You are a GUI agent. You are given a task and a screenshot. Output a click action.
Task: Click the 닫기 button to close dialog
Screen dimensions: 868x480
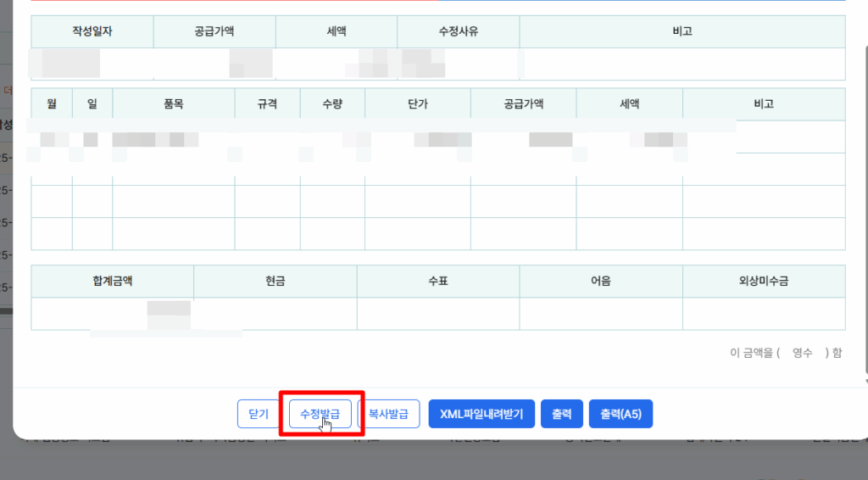click(259, 415)
